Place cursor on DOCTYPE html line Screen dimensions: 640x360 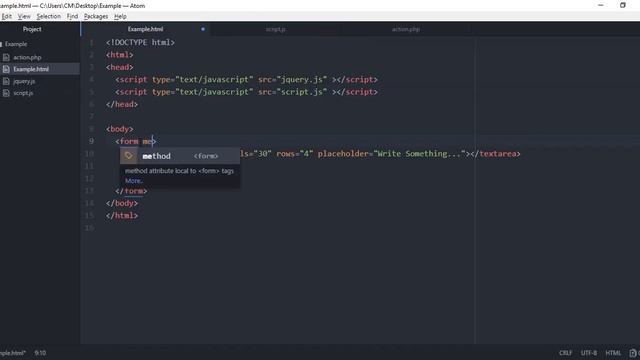(140, 42)
